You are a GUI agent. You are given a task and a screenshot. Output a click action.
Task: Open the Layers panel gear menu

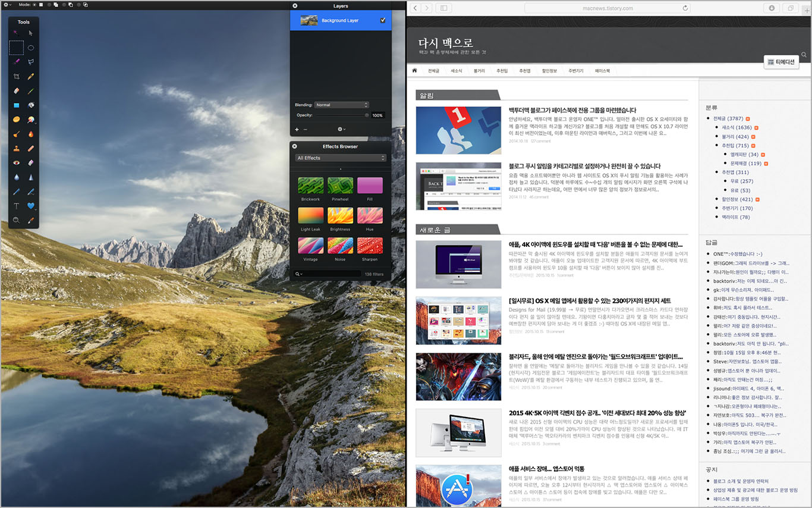(341, 129)
